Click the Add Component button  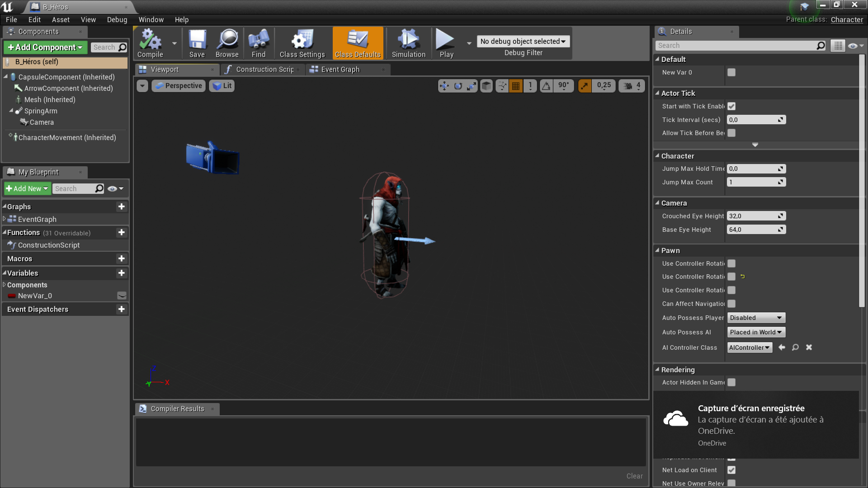(44, 47)
